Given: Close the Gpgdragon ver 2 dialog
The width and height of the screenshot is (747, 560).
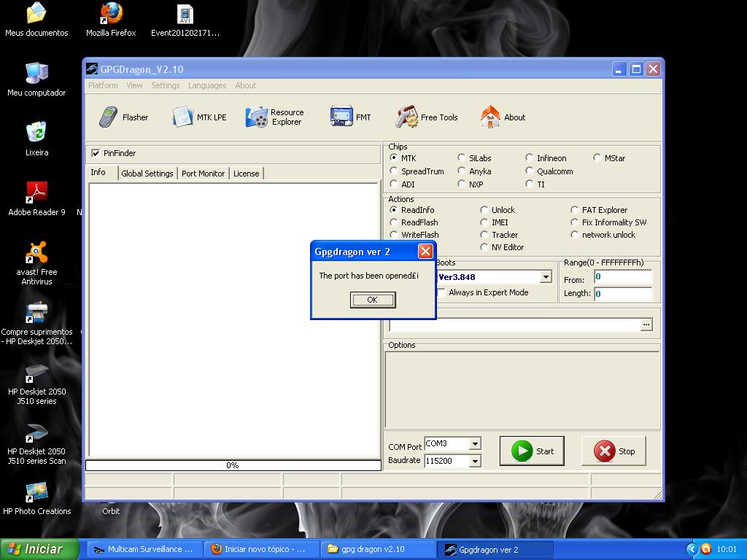Looking at the screenshot, I should pyautogui.click(x=425, y=251).
